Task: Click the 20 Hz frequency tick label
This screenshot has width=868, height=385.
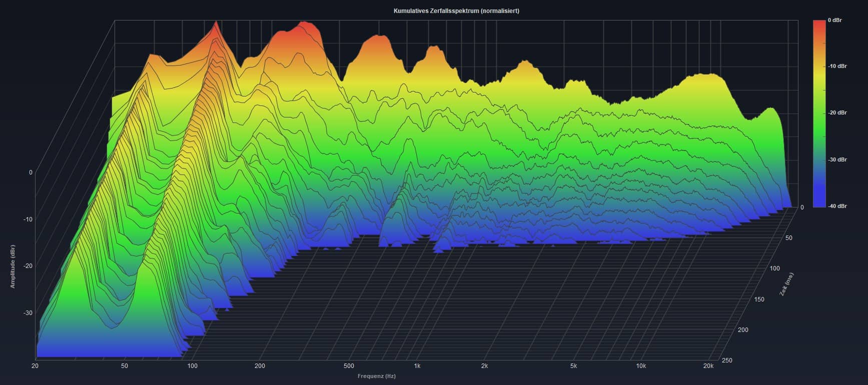Action: tap(36, 366)
